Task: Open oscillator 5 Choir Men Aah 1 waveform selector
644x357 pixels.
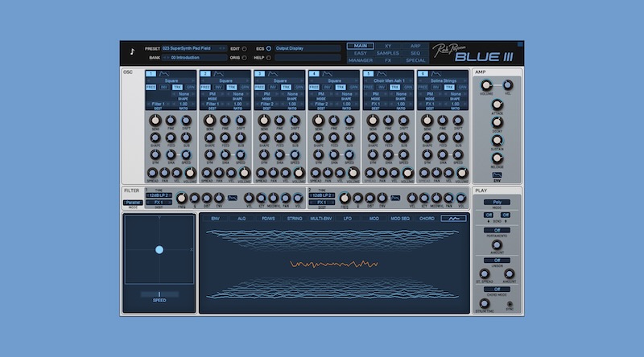Action: click(x=389, y=81)
